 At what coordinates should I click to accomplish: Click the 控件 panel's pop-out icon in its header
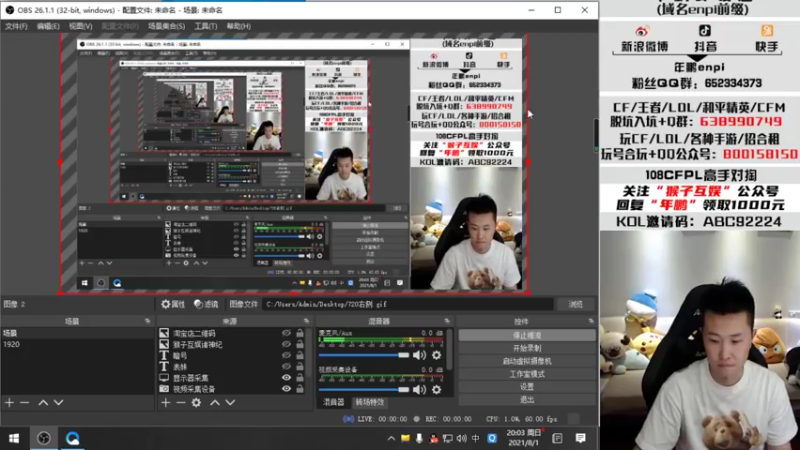click(591, 321)
